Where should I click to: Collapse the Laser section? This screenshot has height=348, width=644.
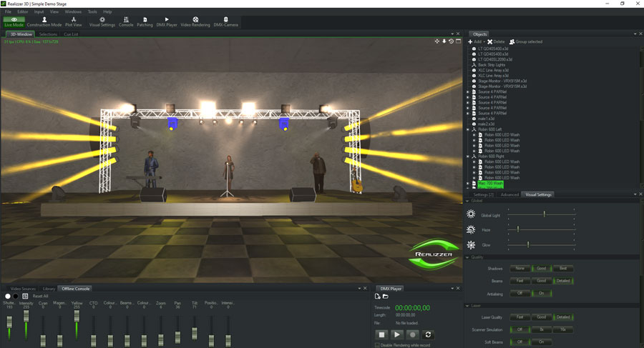467,306
